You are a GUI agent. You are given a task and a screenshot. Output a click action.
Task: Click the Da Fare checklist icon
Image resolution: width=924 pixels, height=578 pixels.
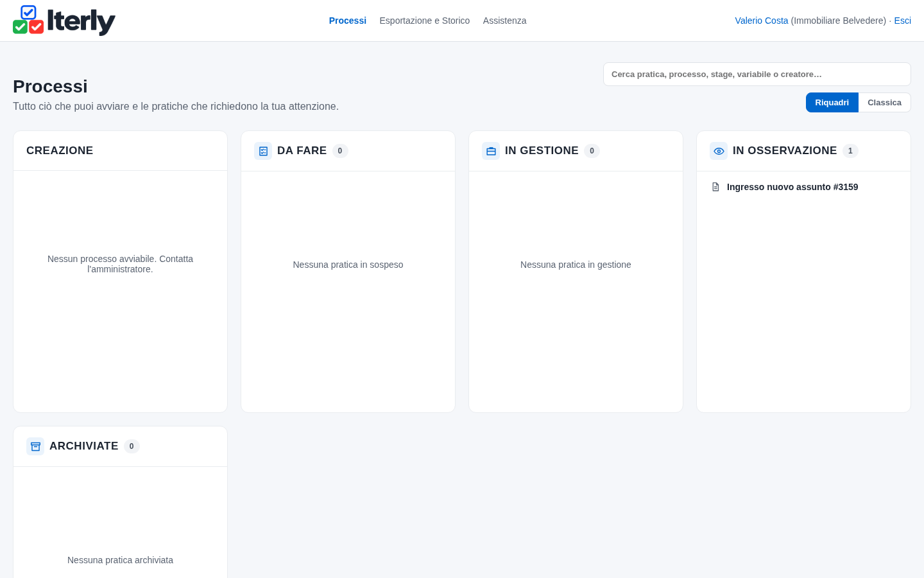point(263,151)
